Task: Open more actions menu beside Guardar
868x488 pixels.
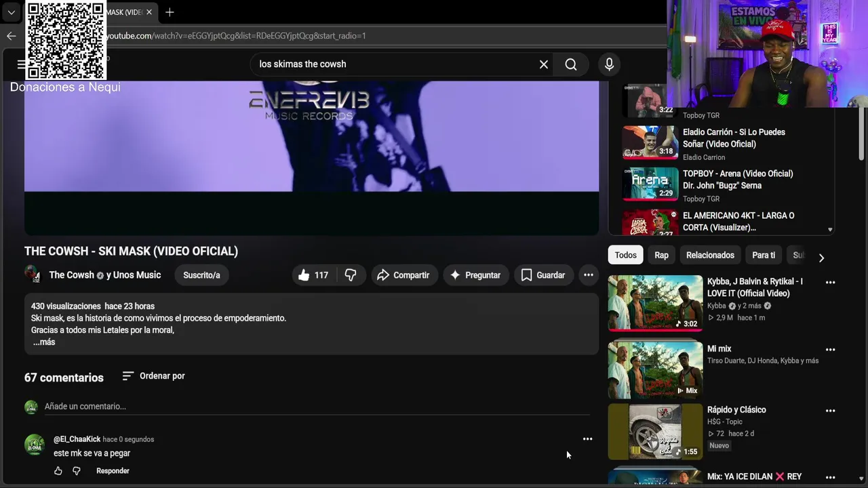Action: (x=589, y=275)
